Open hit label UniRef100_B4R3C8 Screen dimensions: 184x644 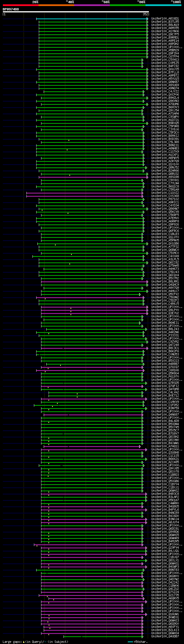165,494
